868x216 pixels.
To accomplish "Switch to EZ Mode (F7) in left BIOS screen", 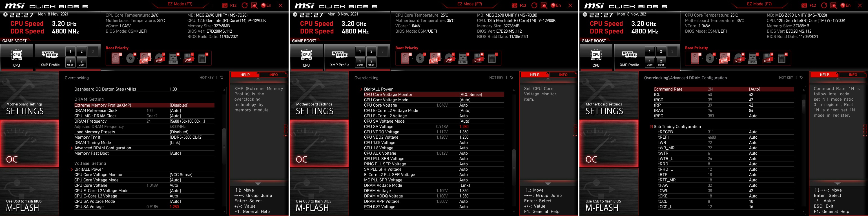I will point(180,4).
